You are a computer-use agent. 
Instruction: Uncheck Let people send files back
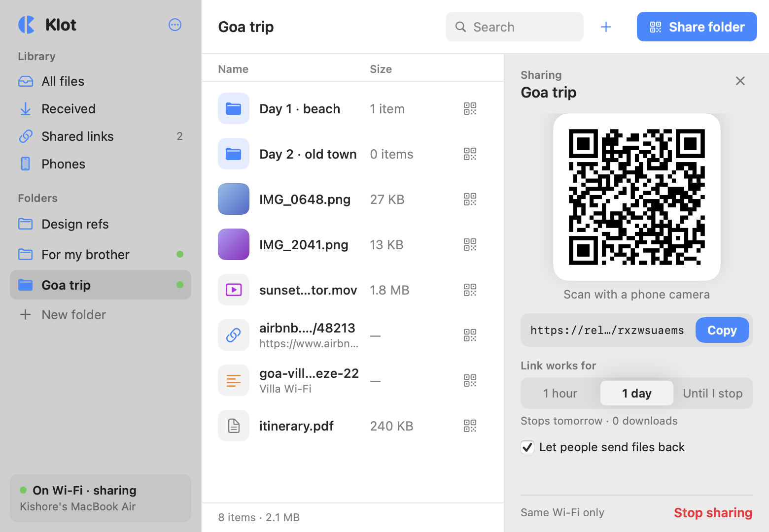point(527,447)
